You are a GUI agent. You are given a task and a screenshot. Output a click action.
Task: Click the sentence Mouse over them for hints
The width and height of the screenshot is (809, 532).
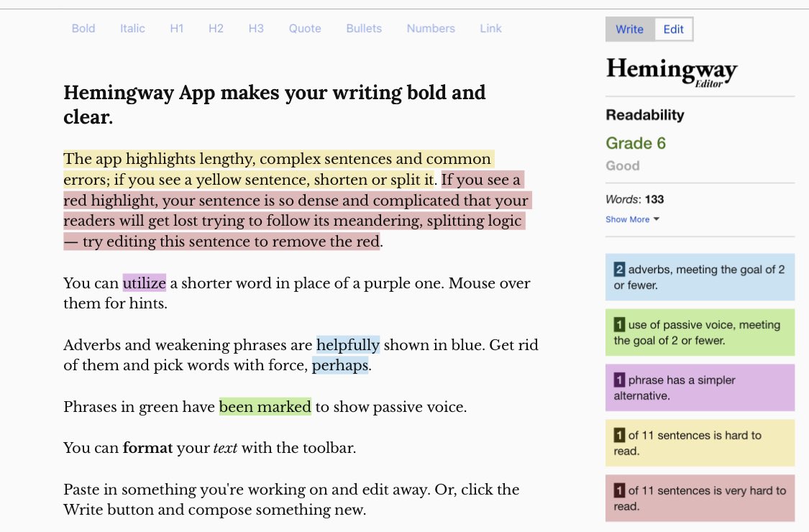(297, 293)
